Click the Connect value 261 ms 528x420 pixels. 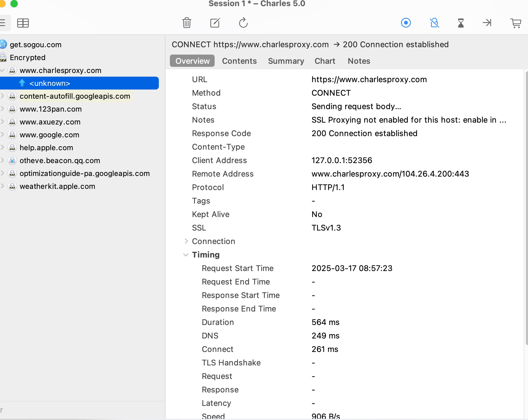tap(325, 349)
